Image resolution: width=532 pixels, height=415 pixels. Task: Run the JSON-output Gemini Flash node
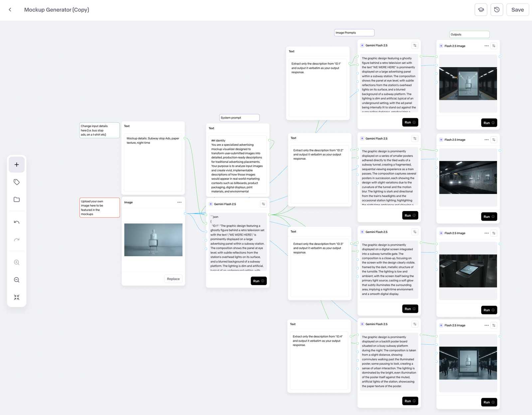coord(259,281)
